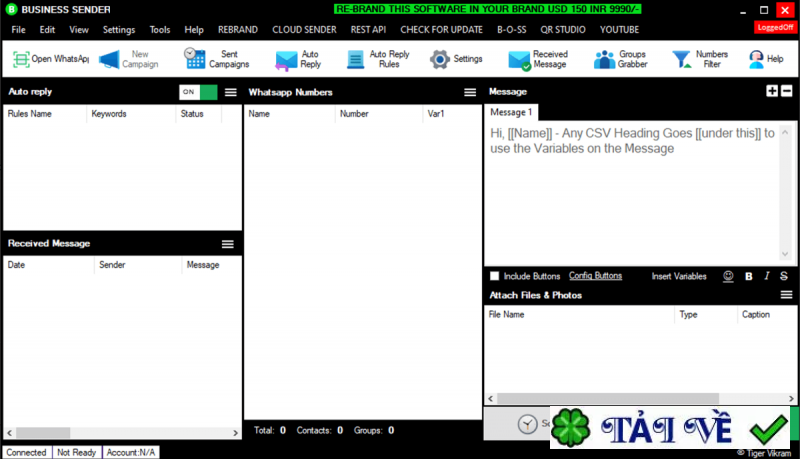Image resolution: width=800 pixels, height=459 pixels.
Task: Add a new message with plus icon
Action: click(772, 91)
